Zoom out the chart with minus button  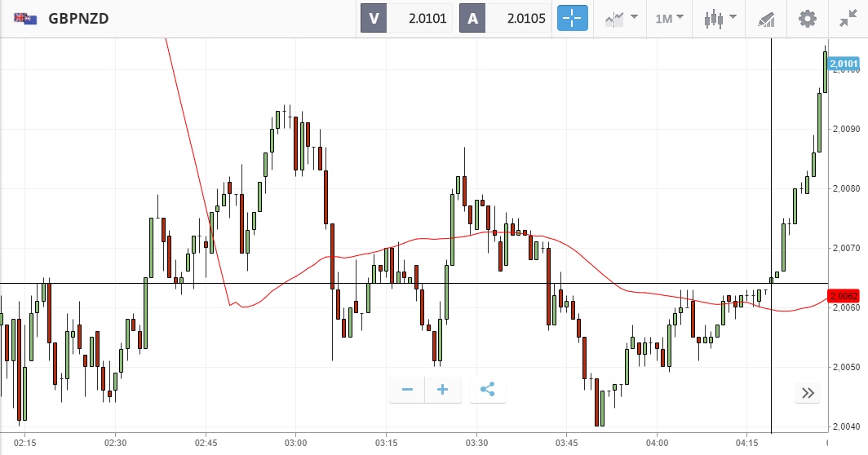click(407, 390)
